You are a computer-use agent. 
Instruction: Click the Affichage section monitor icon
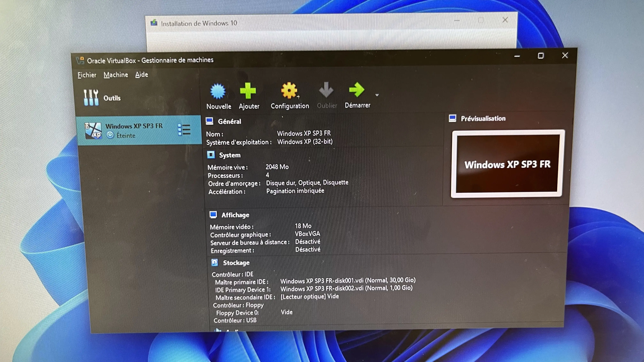click(x=213, y=215)
